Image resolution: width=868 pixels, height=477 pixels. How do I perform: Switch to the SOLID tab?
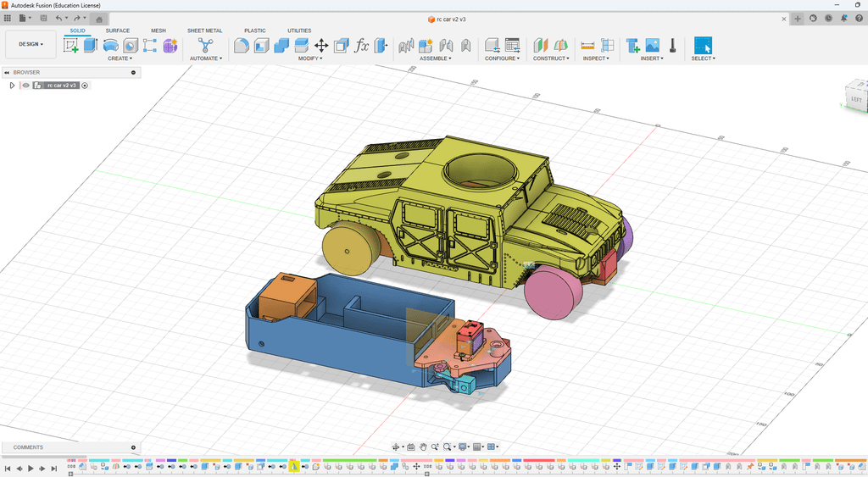click(x=77, y=31)
